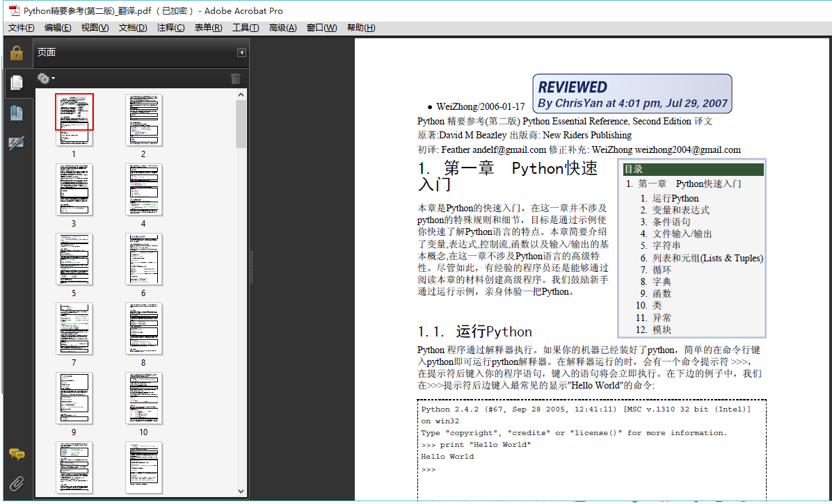Open Pages panel options gear menu
Screen dimensions: 832x504
(x=46, y=79)
